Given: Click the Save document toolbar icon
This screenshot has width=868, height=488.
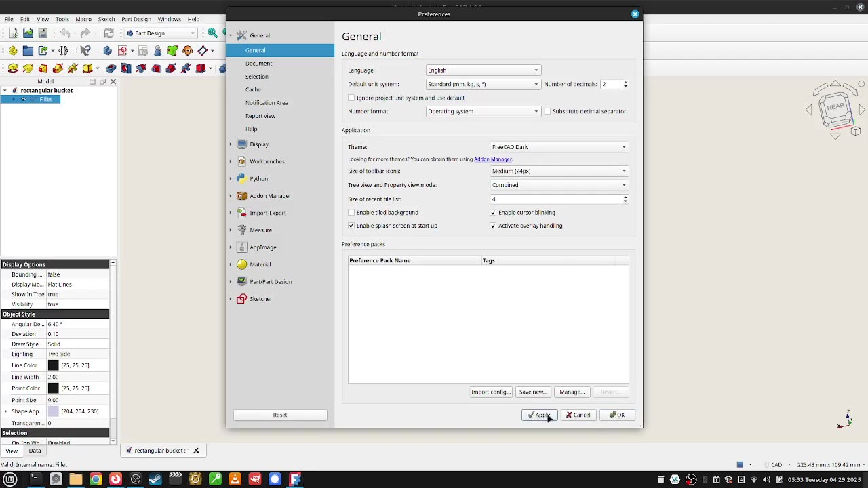Looking at the screenshot, I should (x=43, y=33).
